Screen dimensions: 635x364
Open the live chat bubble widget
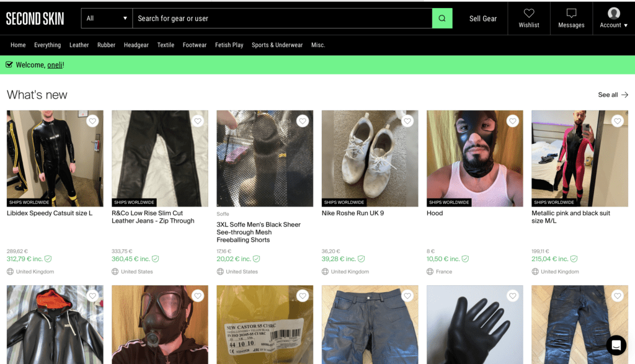pos(616,345)
